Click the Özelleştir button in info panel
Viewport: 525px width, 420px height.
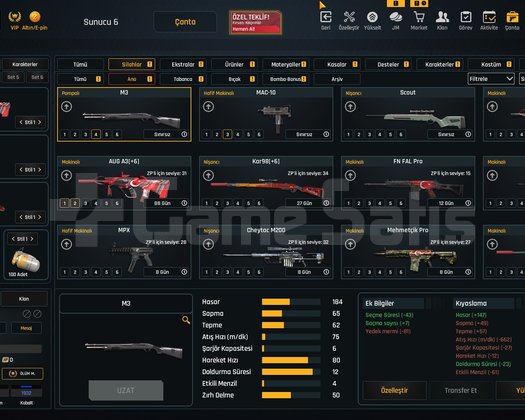[394, 390]
